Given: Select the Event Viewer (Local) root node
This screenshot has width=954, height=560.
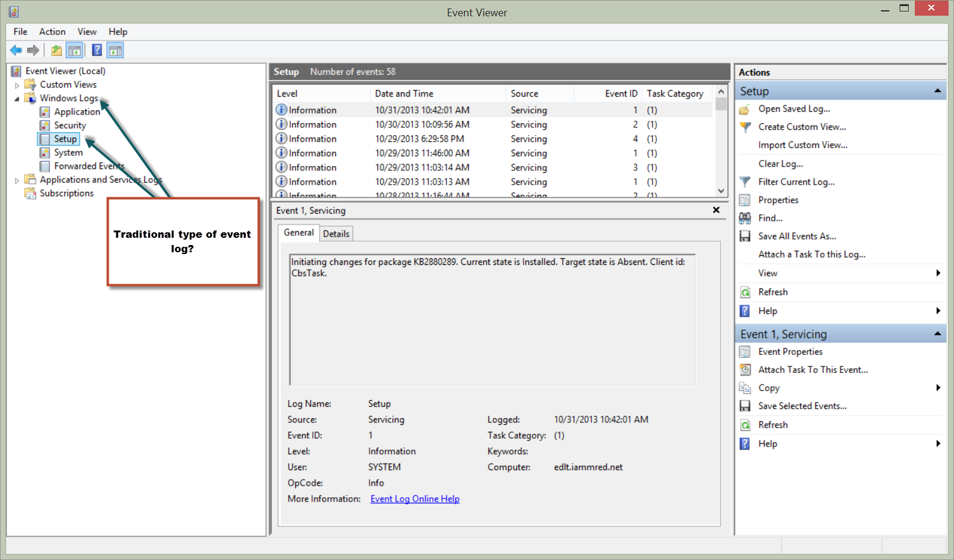Looking at the screenshot, I should coord(65,71).
